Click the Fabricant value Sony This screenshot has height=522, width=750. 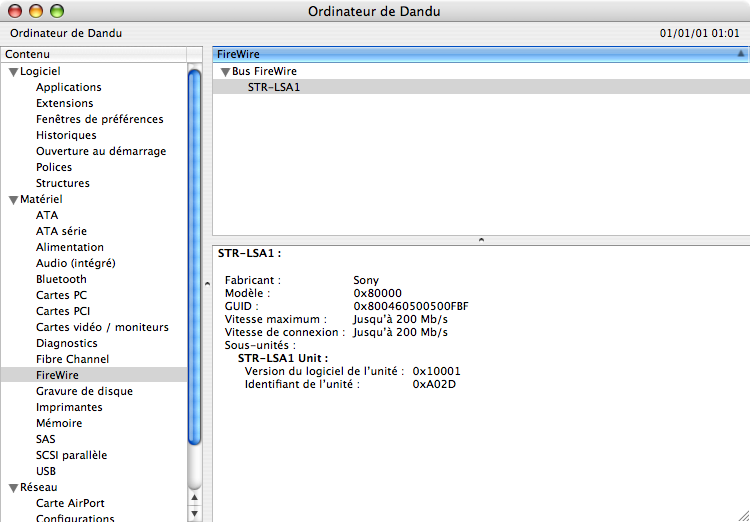pos(366,280)
